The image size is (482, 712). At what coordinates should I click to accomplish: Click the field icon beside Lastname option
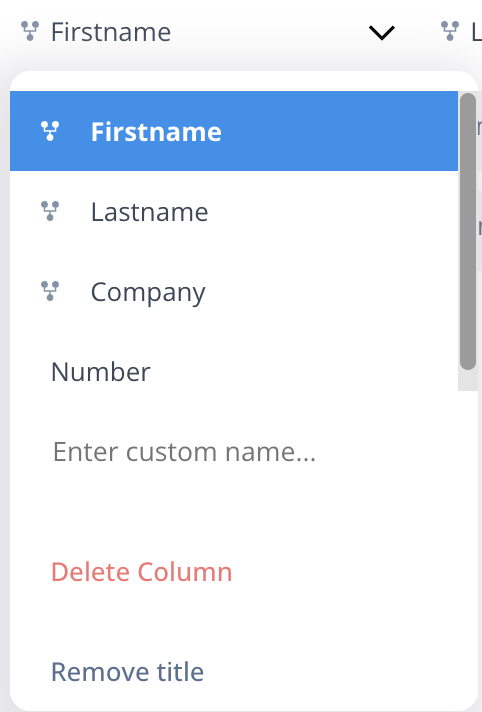[50, 211]
